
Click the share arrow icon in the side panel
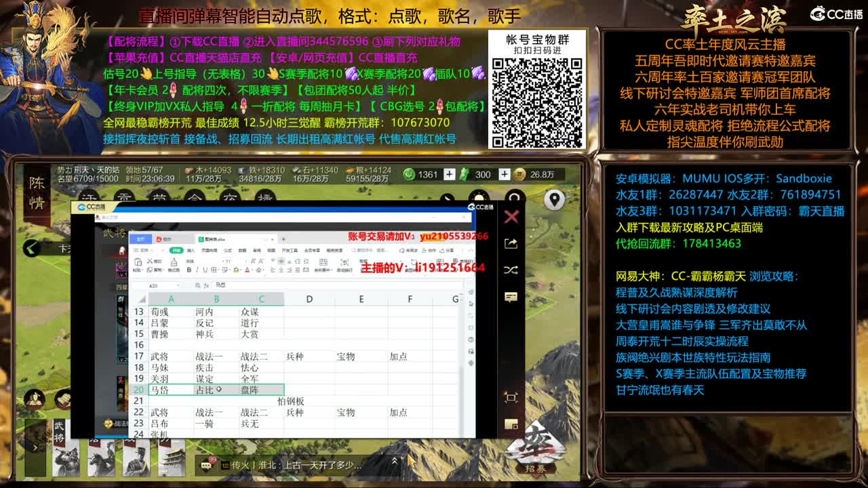click(511, 243)
